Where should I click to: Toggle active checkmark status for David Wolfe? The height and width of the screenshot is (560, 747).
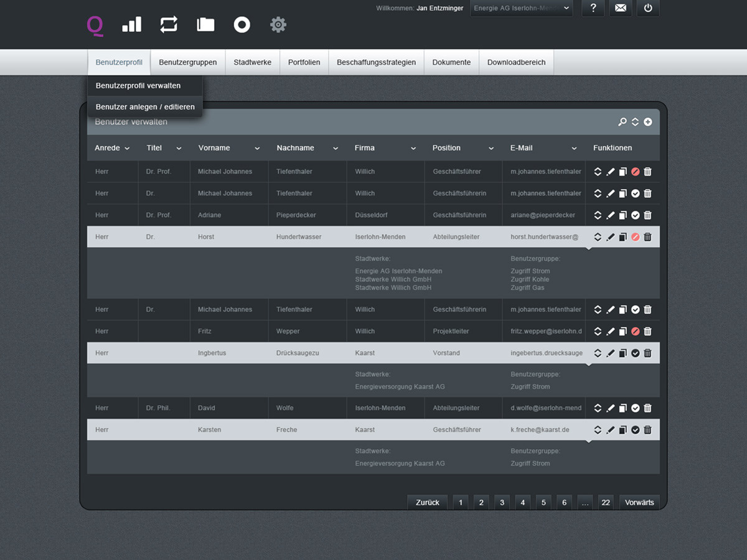click(x=636, y=408)
